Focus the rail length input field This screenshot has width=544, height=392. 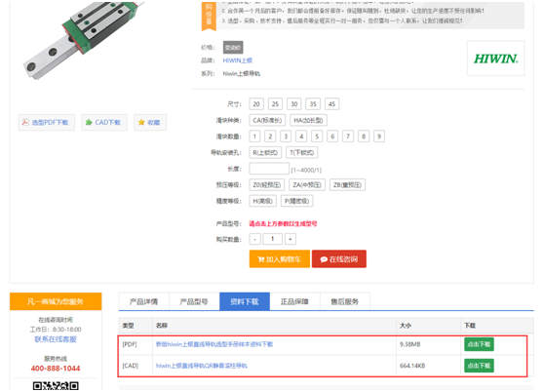coord(269,169)
